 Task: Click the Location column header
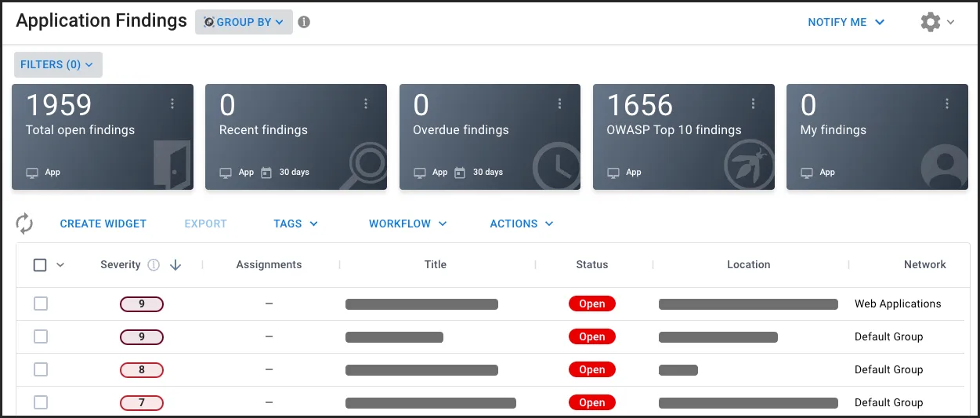tap(748, 265)
